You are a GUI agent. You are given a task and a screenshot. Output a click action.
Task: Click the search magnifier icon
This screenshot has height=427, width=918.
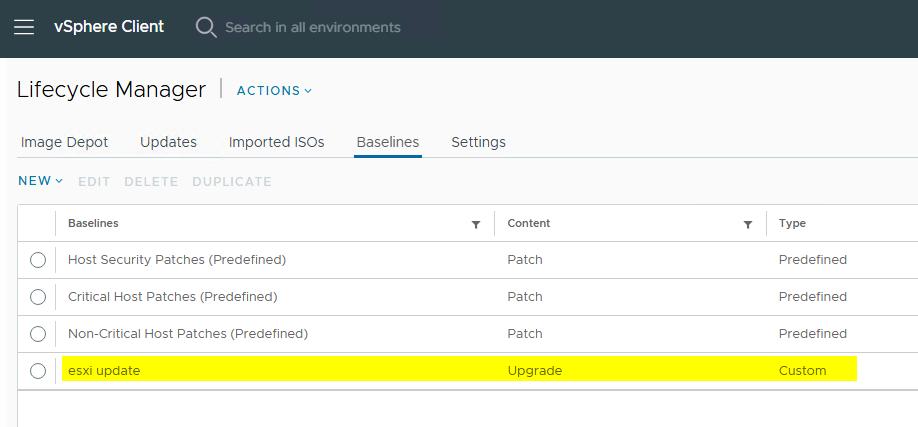point(206,27)
